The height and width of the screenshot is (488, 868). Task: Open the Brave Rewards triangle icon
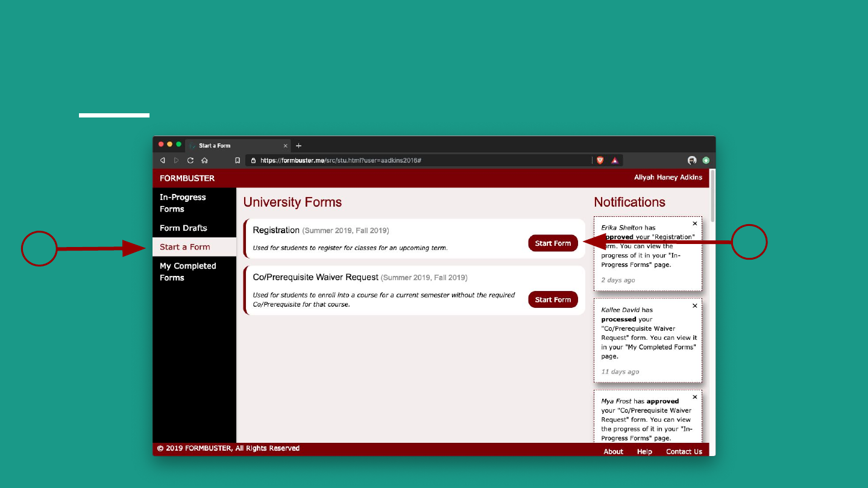click(615, 160)
